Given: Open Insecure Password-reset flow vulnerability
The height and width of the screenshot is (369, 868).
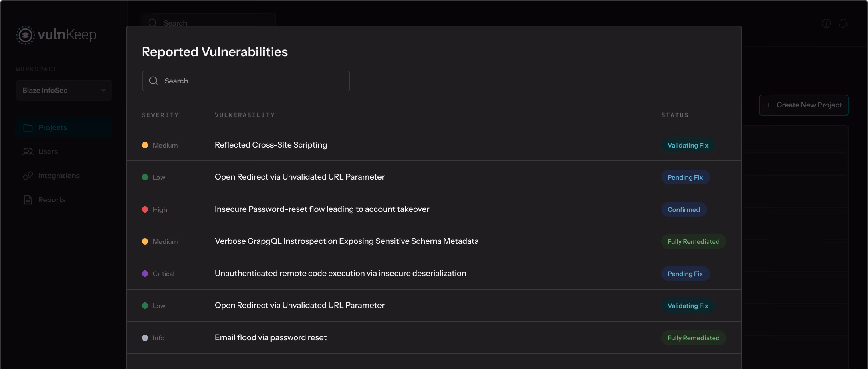Looking at the screenshot, I should tap(322, 209).
